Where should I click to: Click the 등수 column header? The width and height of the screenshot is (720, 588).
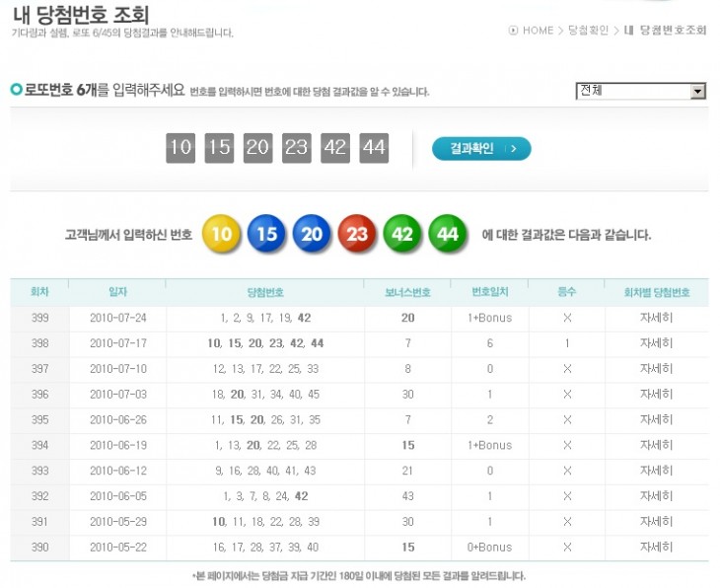(567, 292)
